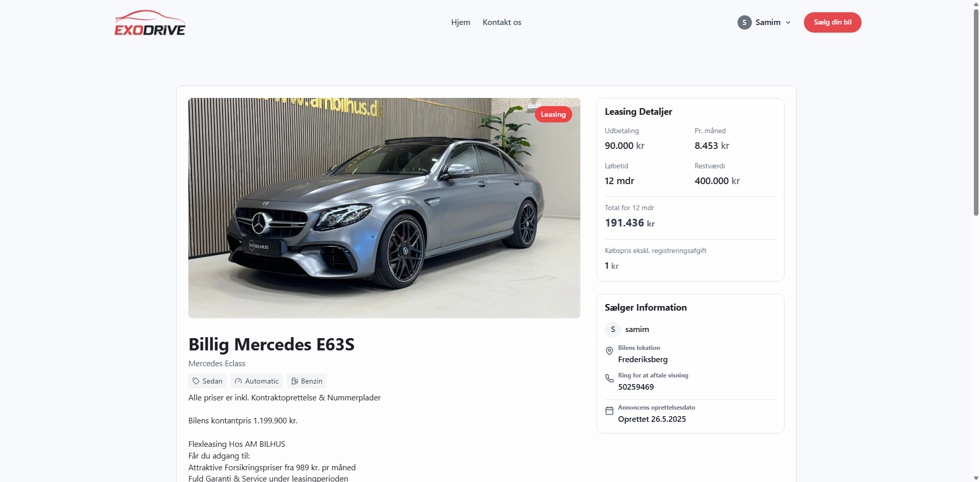
Task: Click the gauge icon in Automatic badge
Action: coord(238,381)
